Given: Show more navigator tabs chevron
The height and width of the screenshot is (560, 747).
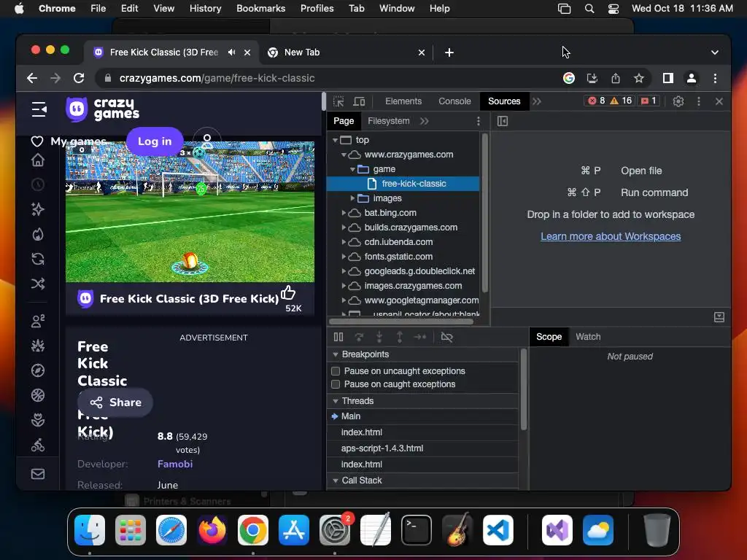Looking at the screenshot, I should point(424,121).
